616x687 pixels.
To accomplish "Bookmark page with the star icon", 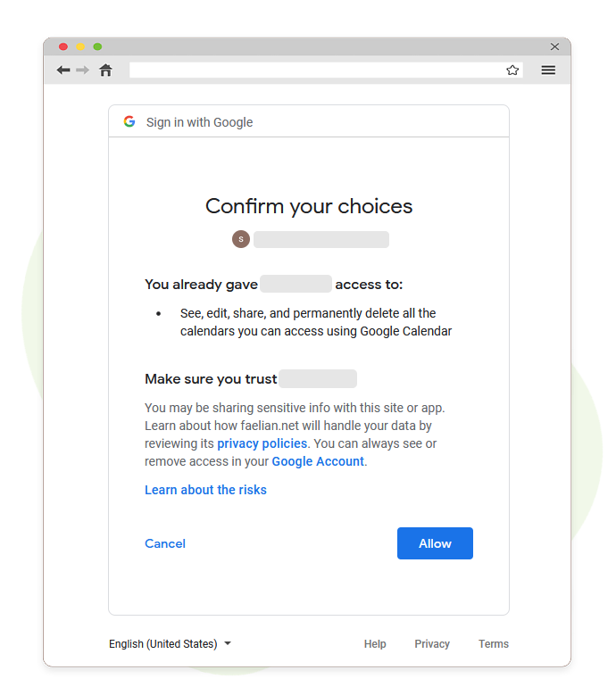I will [512, 70].
